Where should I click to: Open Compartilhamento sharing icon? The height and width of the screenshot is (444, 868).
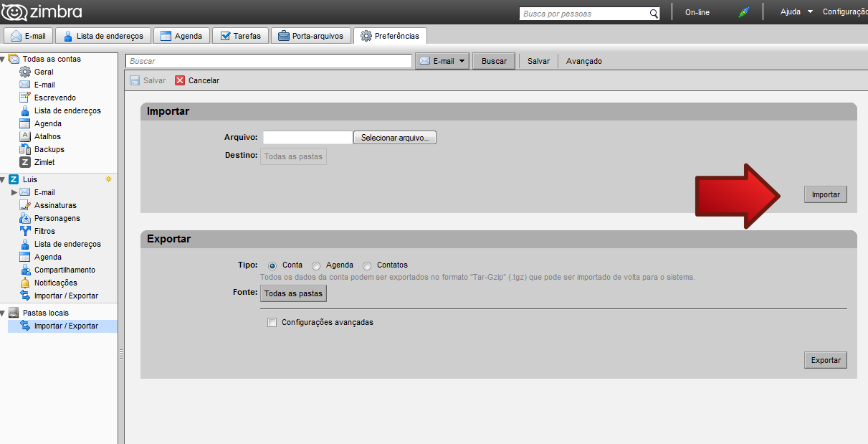[x=25, y=270]
